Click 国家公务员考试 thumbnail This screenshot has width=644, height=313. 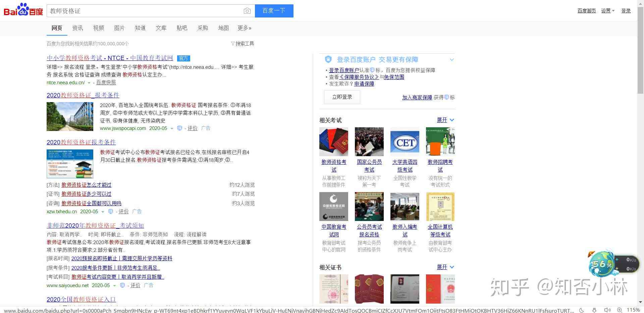369,142
